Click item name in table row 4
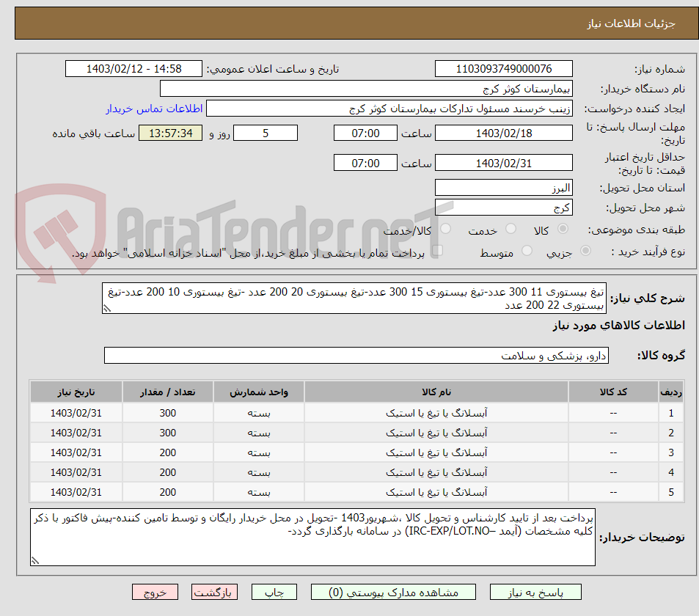 [436, 472]
